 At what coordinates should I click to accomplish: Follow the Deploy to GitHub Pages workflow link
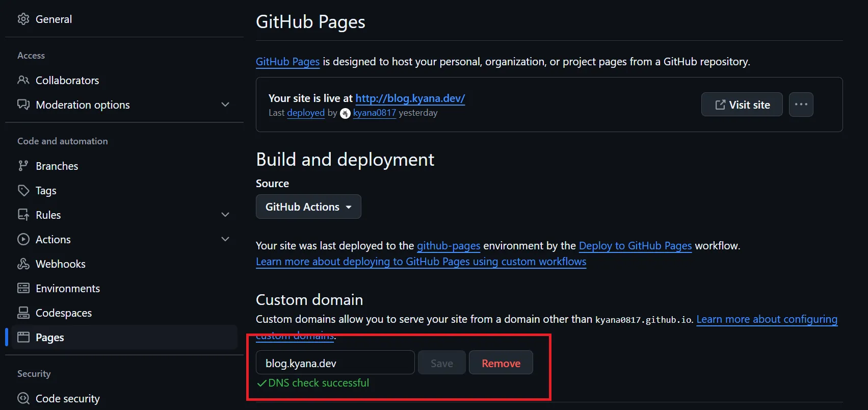tap(635, 246)
